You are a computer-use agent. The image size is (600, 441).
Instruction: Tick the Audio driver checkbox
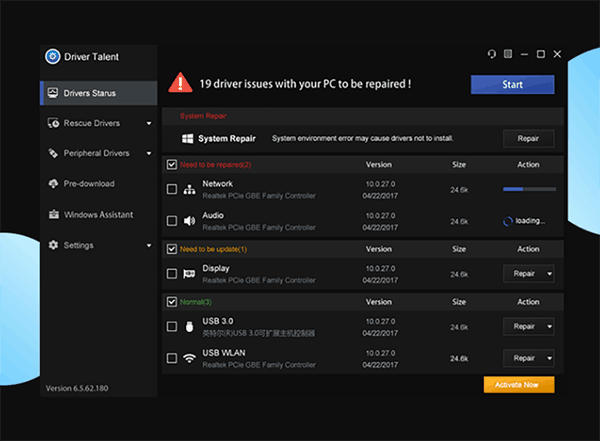[x=172, y=221]
